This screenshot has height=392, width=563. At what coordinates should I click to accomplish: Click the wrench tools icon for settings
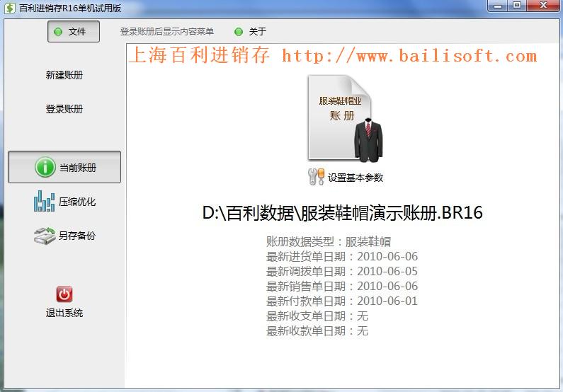[x=317, y=177]
